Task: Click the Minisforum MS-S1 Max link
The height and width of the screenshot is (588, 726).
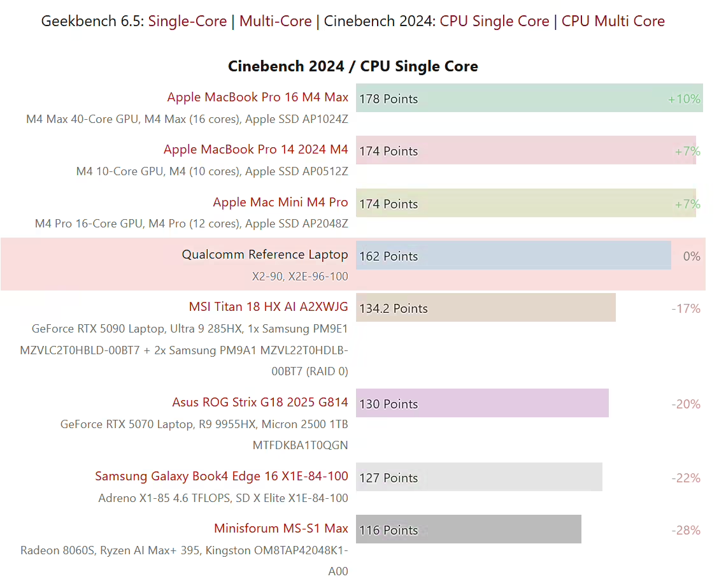Action: pyautogui.click(x=281, y=529)
